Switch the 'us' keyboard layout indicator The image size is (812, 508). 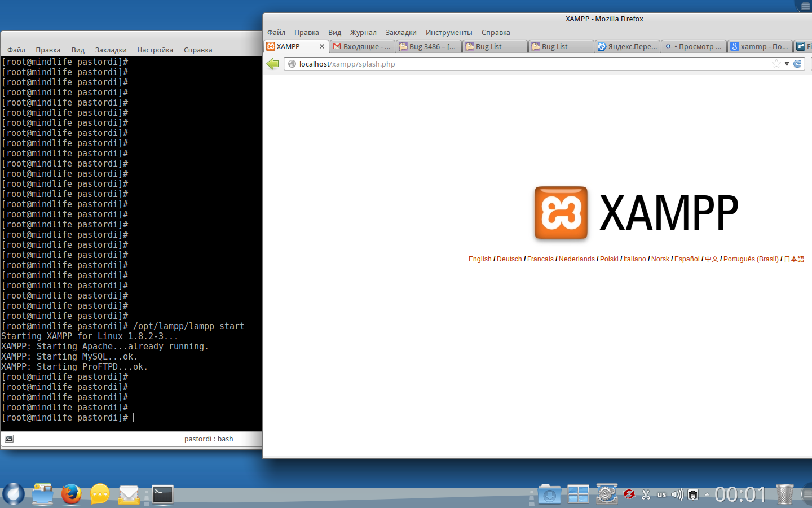[661, 495]
